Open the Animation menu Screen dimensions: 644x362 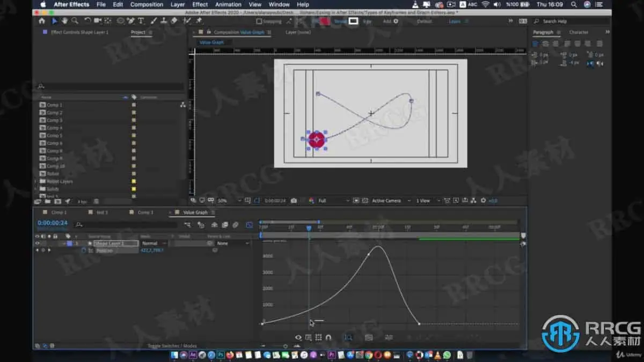tap(228, 4)
